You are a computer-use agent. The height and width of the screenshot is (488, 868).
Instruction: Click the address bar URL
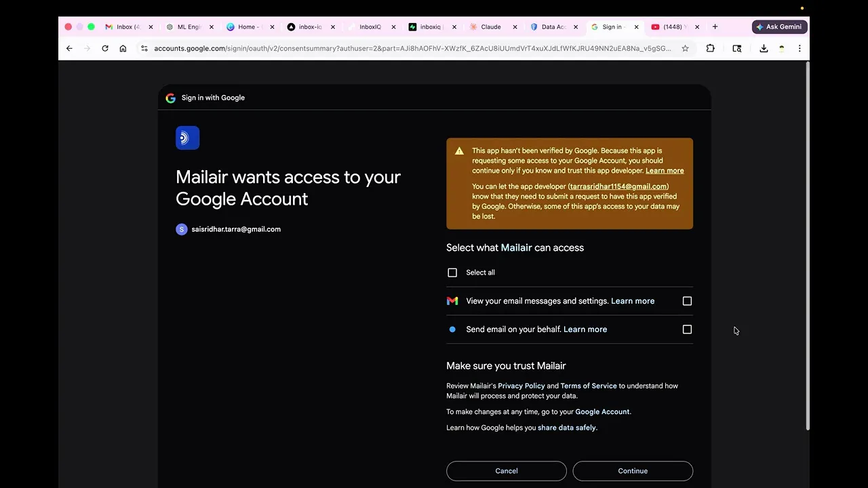pyautogui.click(x=412, y=48)
